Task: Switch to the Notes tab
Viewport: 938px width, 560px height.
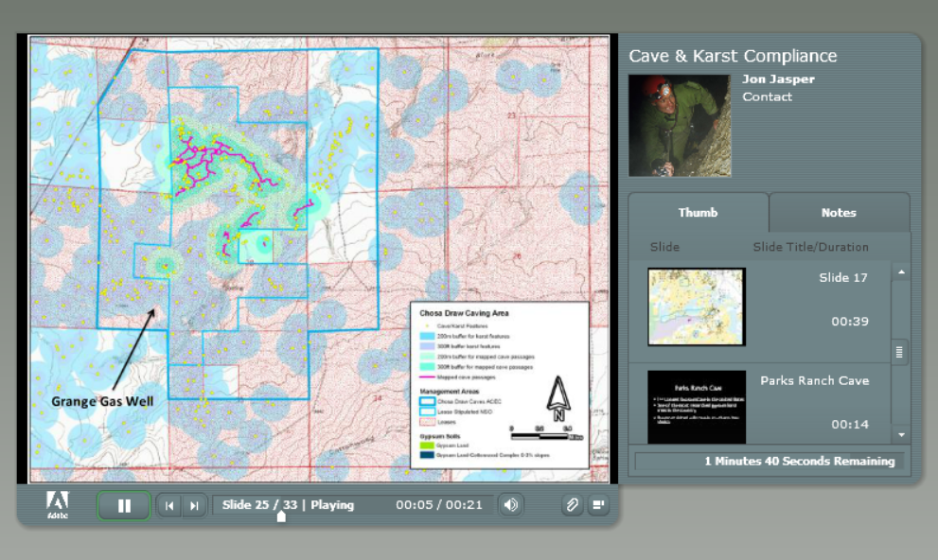Action: 839,213
